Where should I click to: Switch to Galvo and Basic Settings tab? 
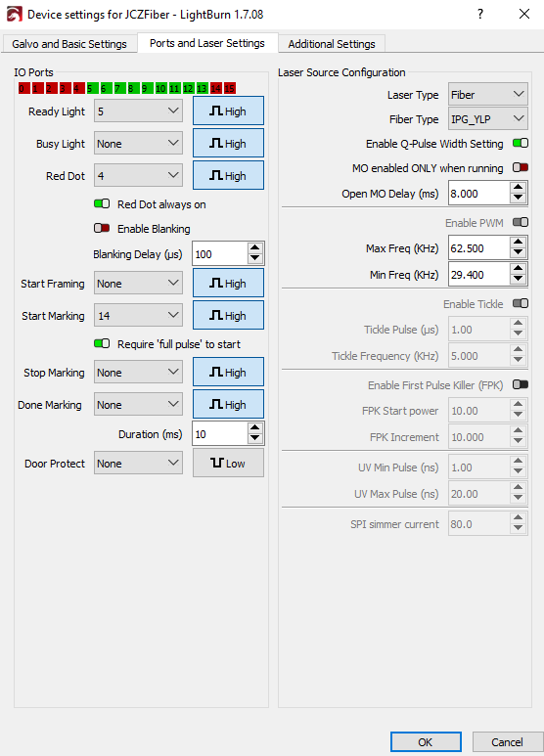click(x=69, y=44)
